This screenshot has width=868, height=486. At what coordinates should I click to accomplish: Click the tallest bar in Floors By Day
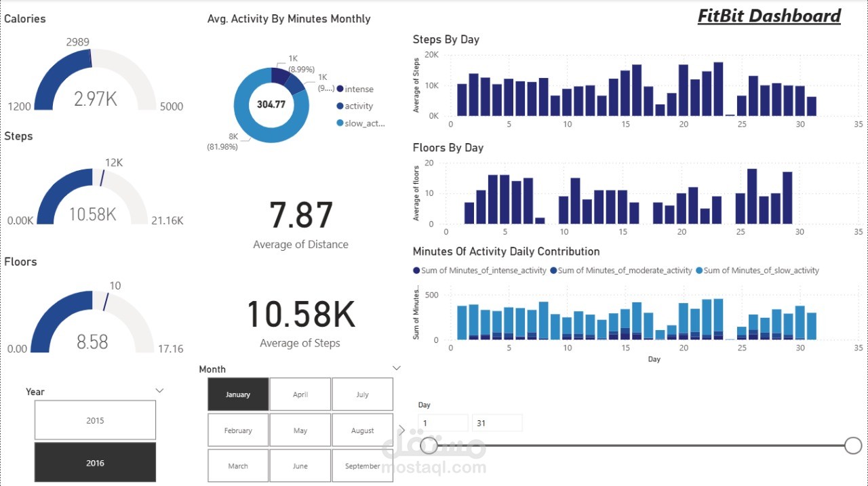point(752,196)
